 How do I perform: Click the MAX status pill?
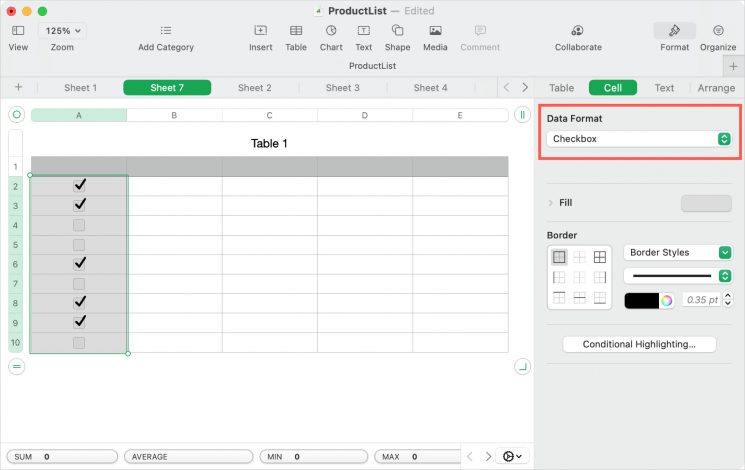[x=418, y=457]
